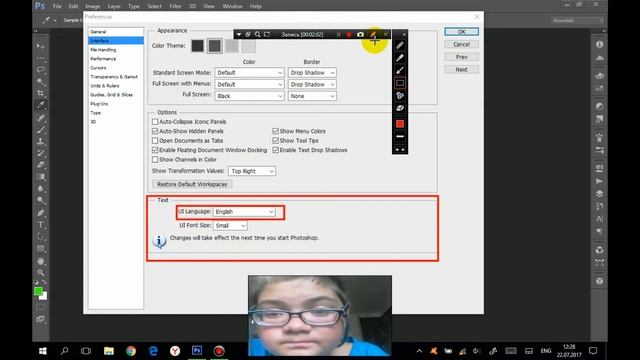Open Standard Screen Mode border dropdown
640x360 pixels.
click(312, 73)
